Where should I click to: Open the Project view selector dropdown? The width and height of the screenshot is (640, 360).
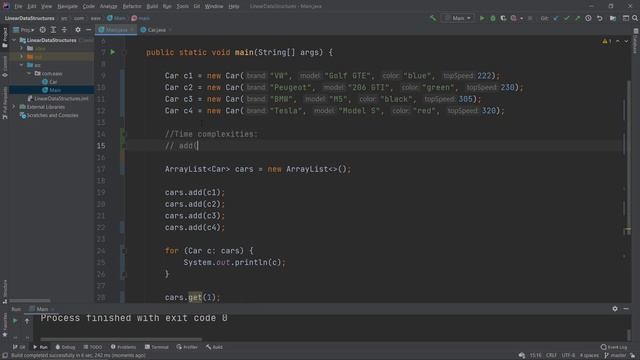(x=24, y=30)
